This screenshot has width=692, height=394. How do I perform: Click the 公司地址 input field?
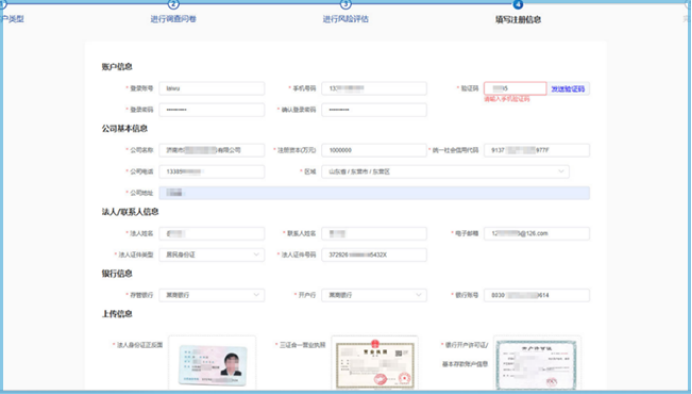pos(374,193)
